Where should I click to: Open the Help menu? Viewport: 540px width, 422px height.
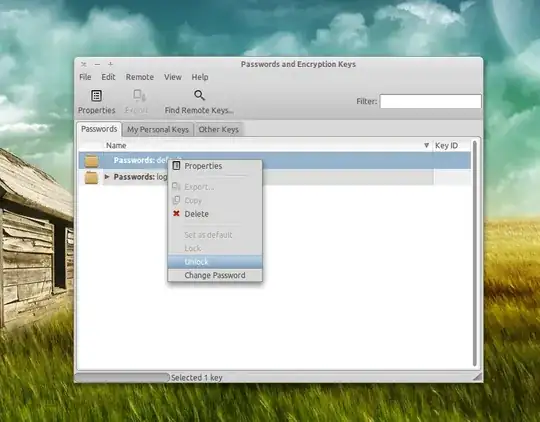coord(200,77)
